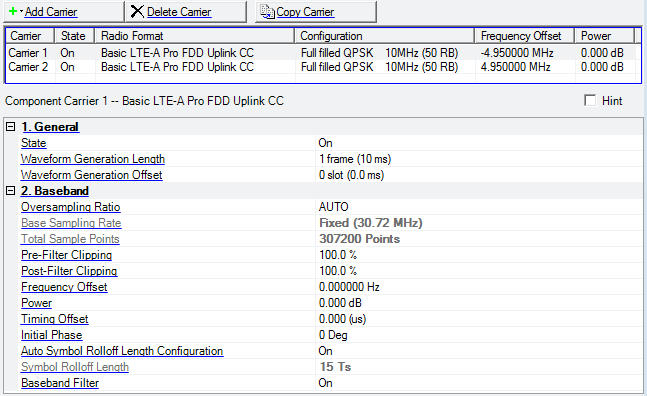Click the Frequency Offset property link
This screenshot has width=647, height=396.
[x=64, y=287]
